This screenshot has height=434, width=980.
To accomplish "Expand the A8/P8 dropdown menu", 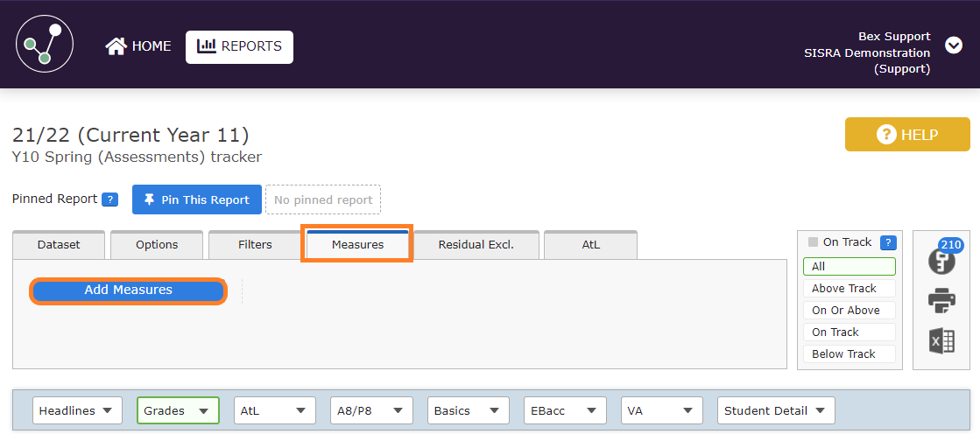I will (371, 410).
